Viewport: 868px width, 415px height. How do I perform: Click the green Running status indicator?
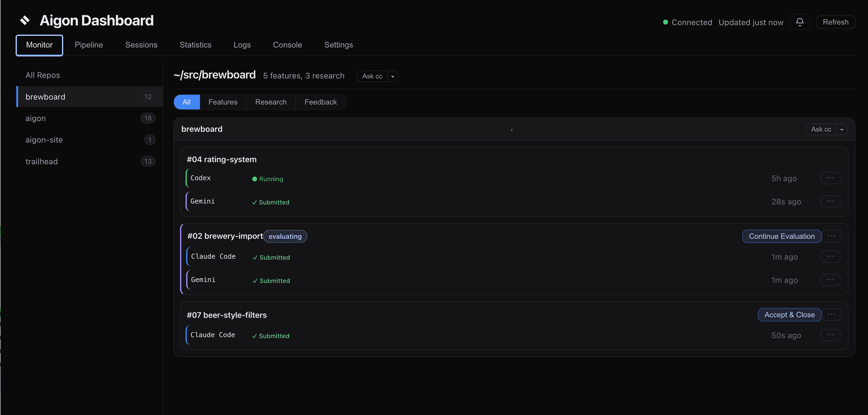click(255, 179)
